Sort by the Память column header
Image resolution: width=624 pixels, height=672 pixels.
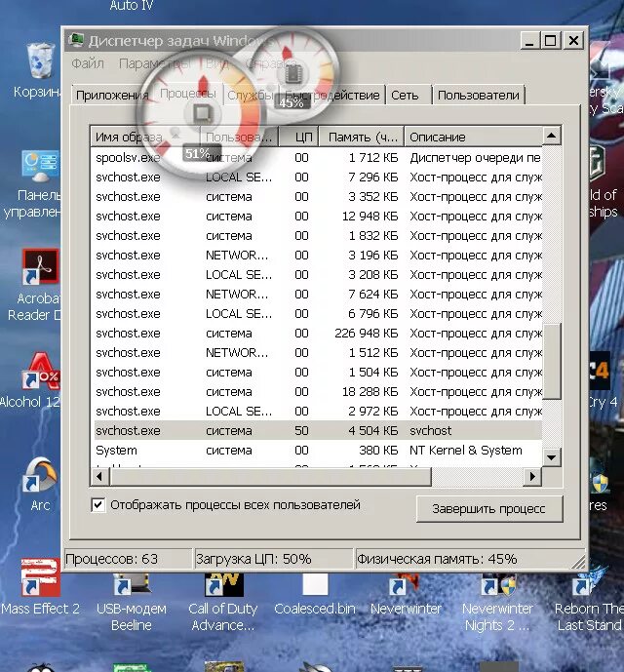(x=362, y=137)
